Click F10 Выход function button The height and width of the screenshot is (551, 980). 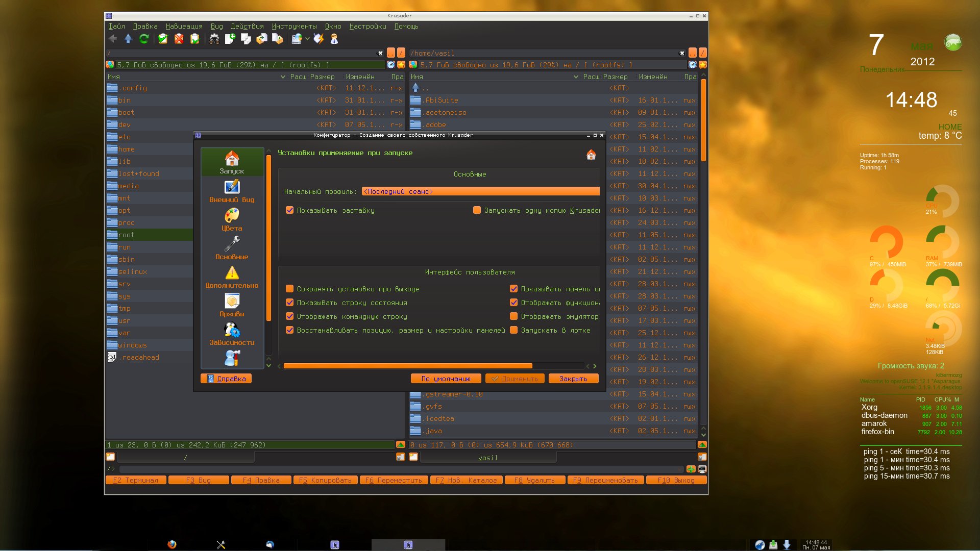[676, 480]
